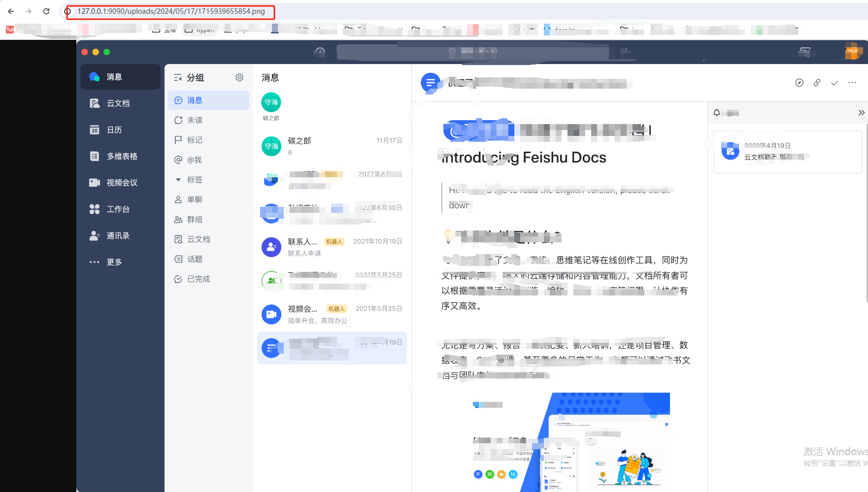Viewport: 868px width, 492px height.
Task: Open the 碳之郎 chat from 11月17日
Action: (x=332, y=146)
